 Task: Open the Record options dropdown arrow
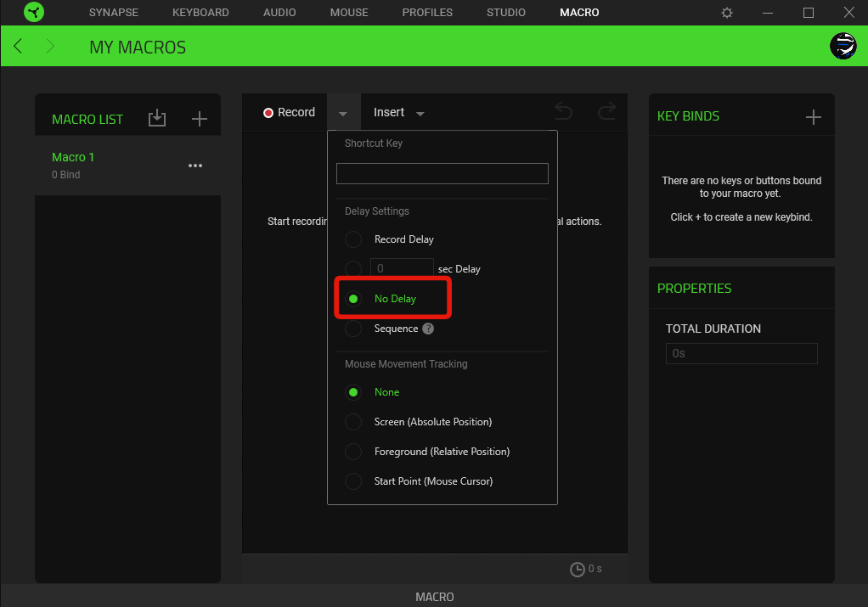[x=343, y=111]
